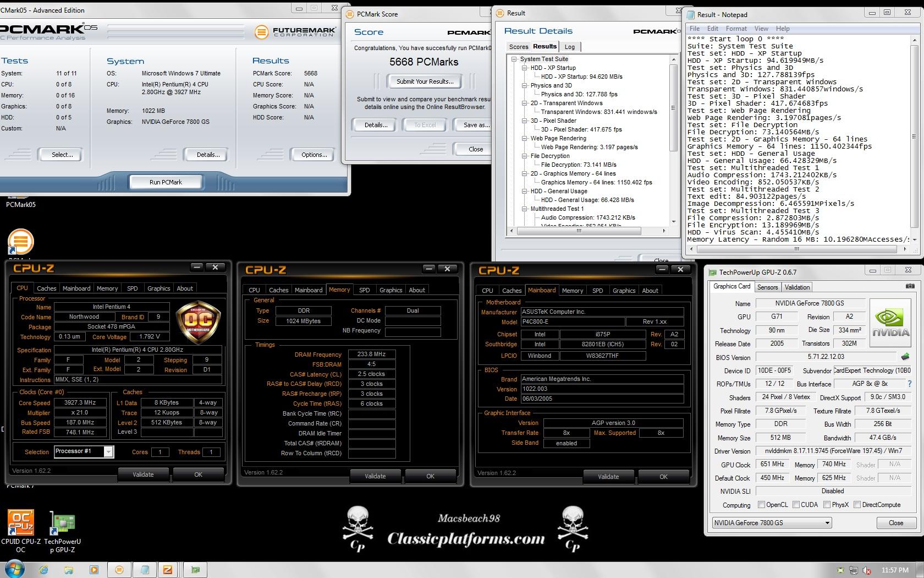
Task: Click the Notepad horizontal scrollbar
Action: 796,249
